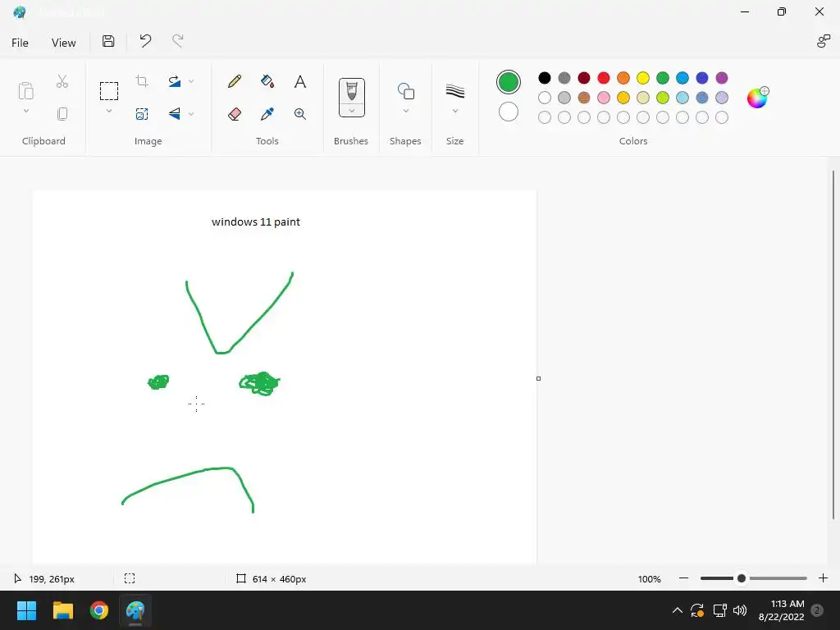
Task: Open the Shapes gallery icon
Action: pos(405,91)
